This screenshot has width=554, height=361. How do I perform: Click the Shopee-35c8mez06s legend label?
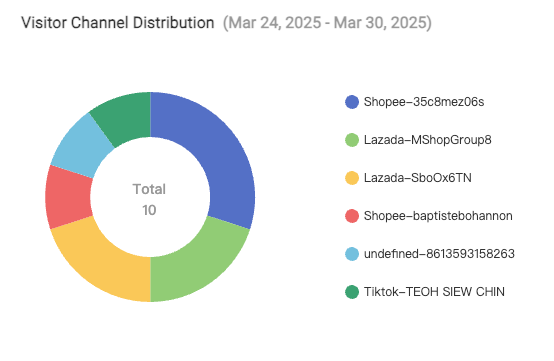click(x=424, y=102)
